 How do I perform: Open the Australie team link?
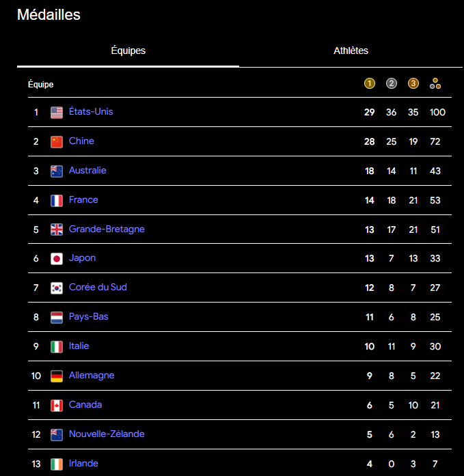click(87, 171)
